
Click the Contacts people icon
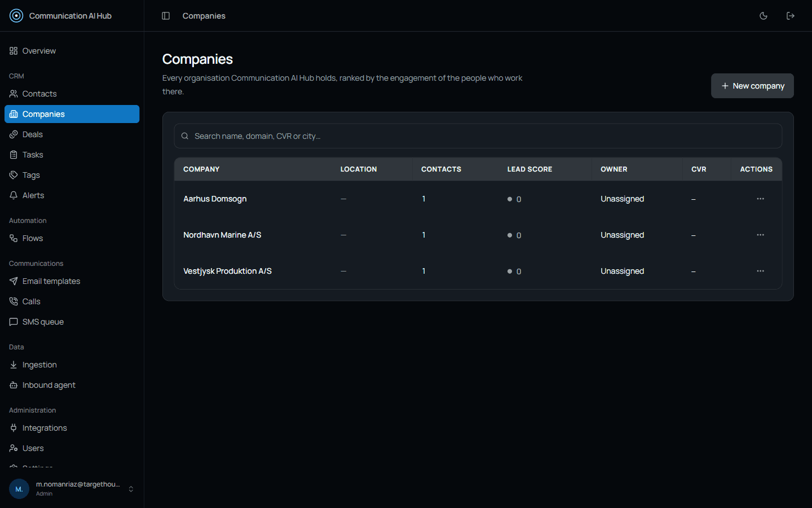14,94
